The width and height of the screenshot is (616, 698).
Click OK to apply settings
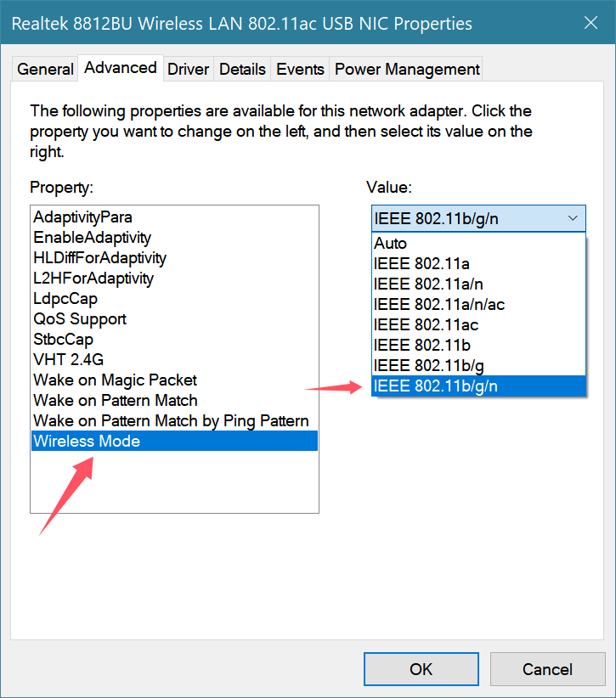[x=421, y=669]
